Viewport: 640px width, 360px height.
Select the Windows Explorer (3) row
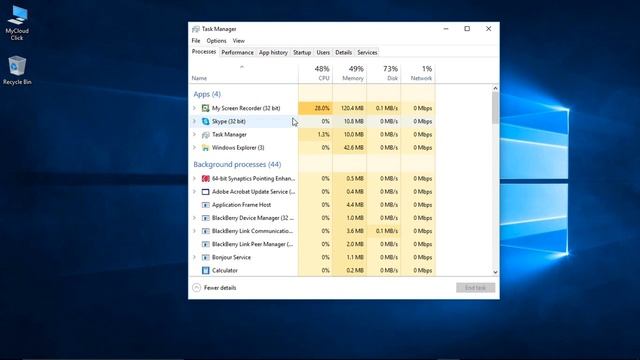pos(313,147)
